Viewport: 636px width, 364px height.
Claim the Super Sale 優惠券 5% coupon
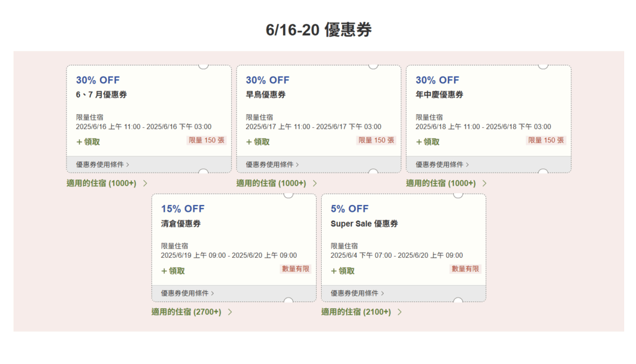[343, 271]
